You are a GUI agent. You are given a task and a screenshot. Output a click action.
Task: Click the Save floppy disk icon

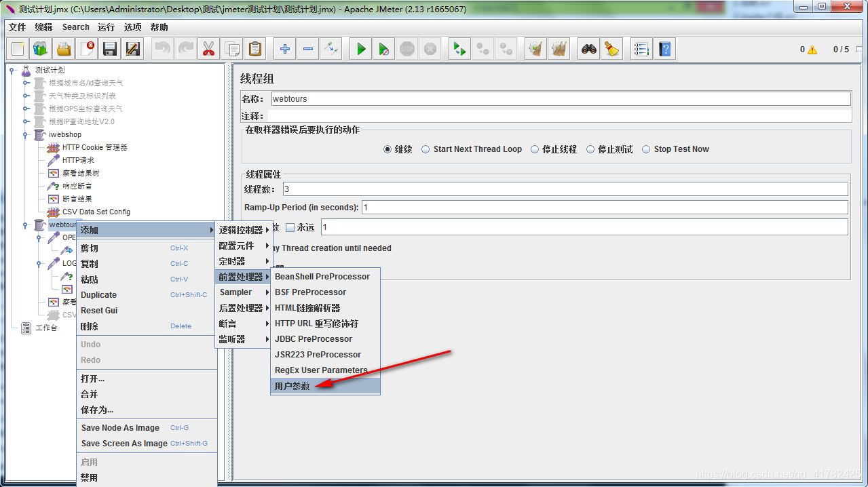pos(110,49)
